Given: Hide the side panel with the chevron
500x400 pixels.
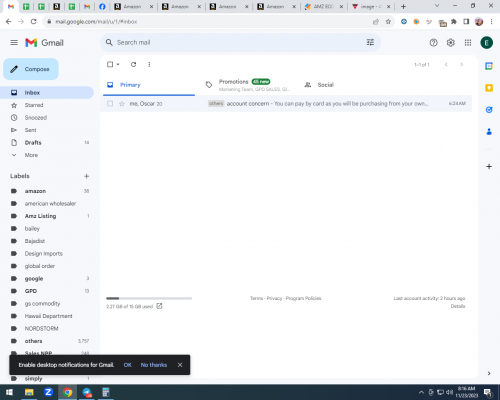Looking at the screenshot, I should click(x=489, y=373).
